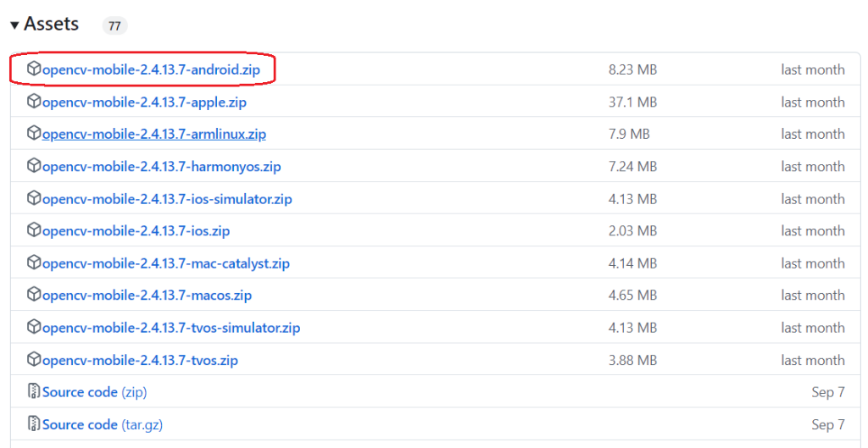Click the opencv-mobile-2.4.13.7-tvos.zip link

(140, 360)
